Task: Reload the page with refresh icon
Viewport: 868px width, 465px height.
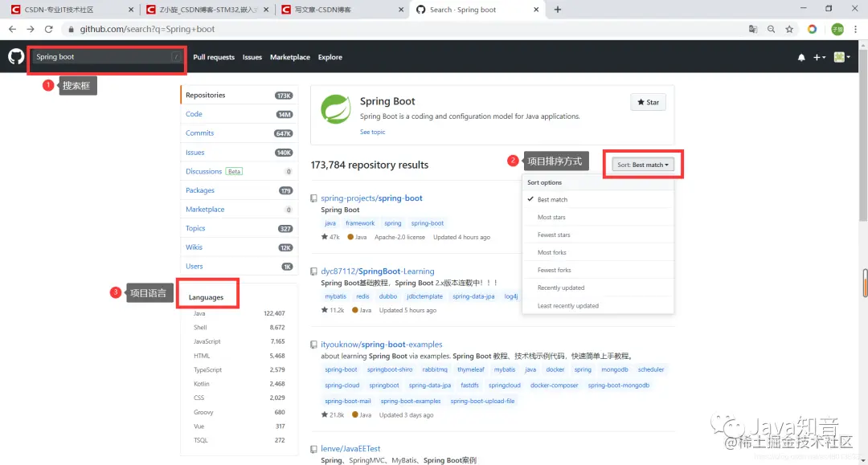Action: point(49,29)
